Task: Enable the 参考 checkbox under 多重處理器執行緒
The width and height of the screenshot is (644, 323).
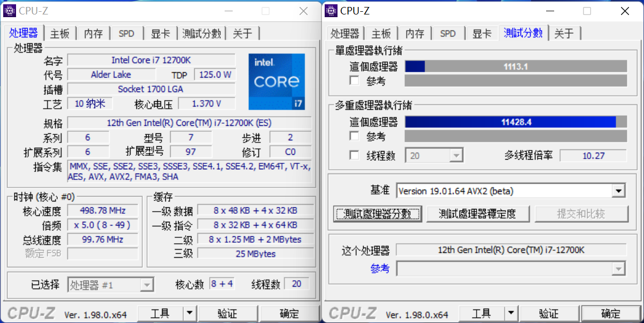Action: pos(354,136)
